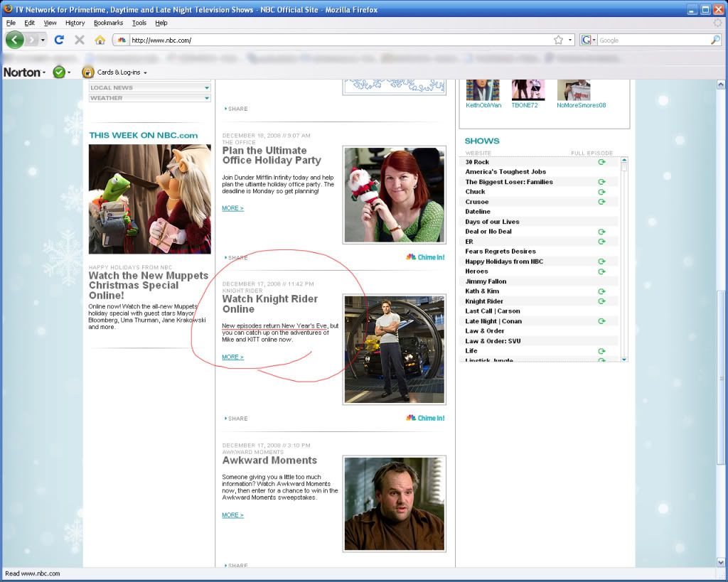728x582 pixels.
Task: Open the Help menu
Action: [161, 23]
